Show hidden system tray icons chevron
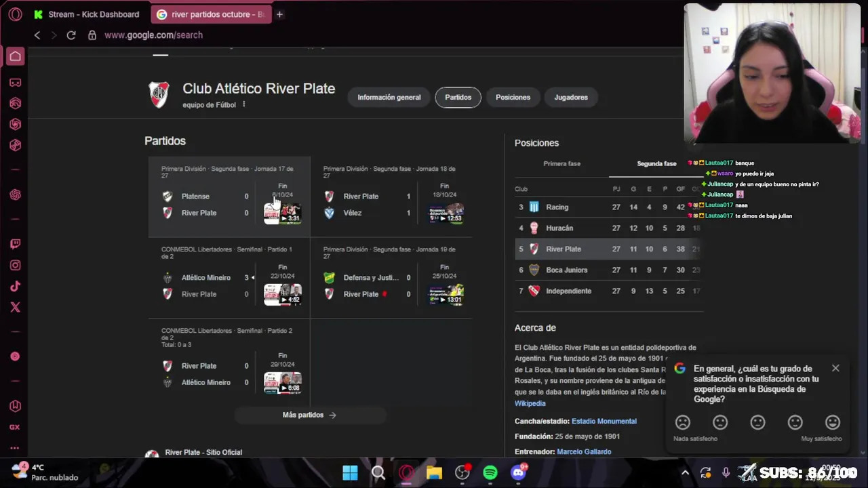The height and width of the screenshot is (488, 868). pos(685,472)
